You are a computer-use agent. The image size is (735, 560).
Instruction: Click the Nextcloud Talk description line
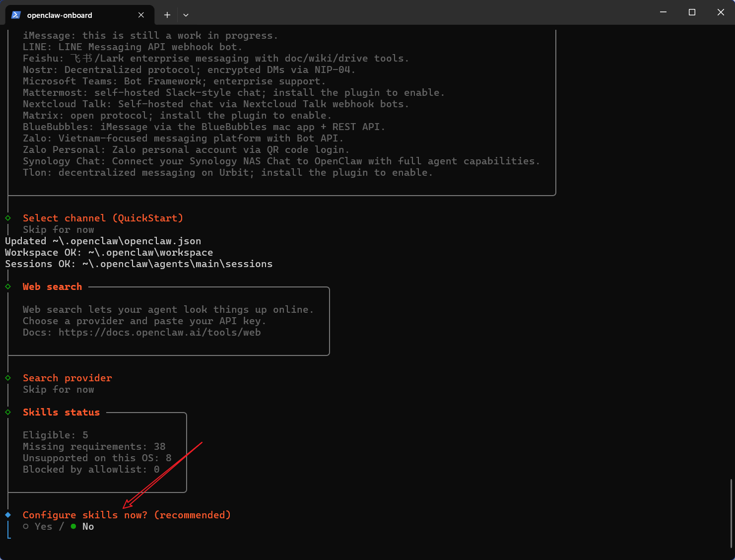click(216, 104)
